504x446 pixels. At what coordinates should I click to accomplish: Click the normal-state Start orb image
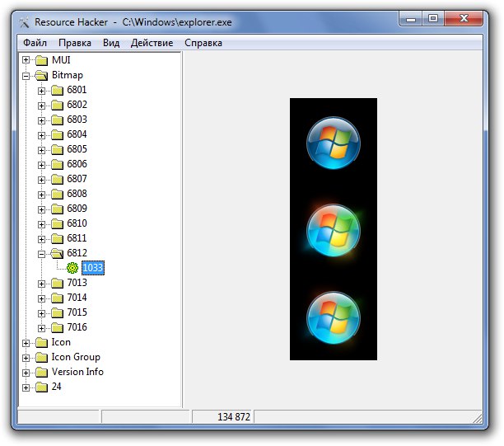point(334,143)
